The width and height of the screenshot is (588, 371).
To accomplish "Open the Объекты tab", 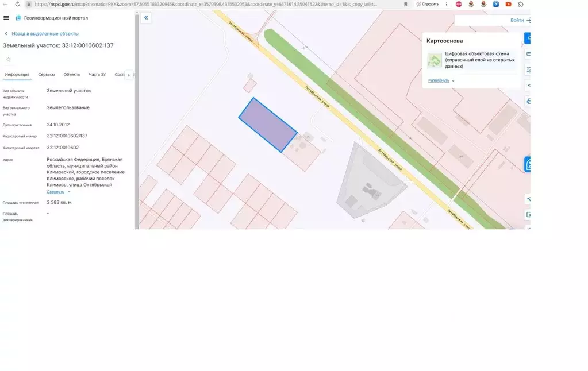I will pos(72,75).
